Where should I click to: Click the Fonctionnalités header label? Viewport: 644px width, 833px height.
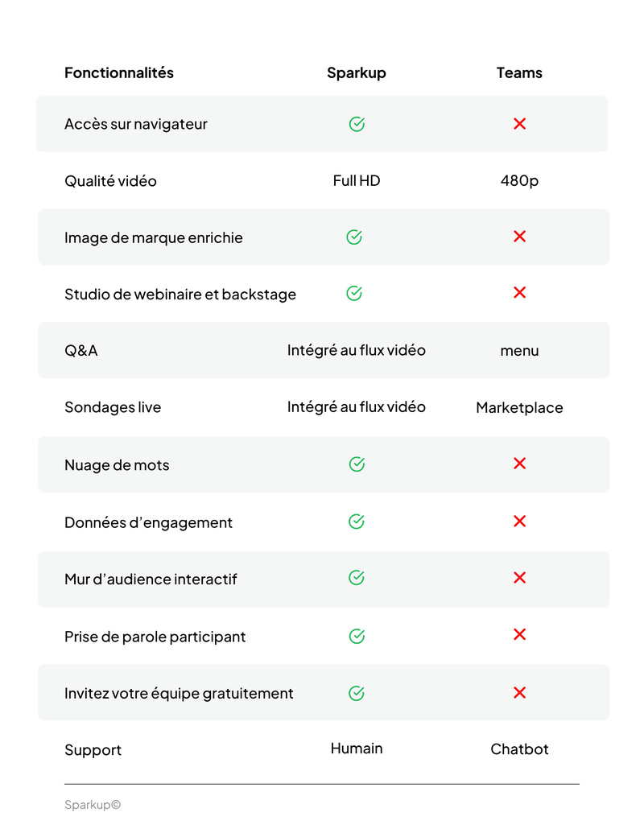119,72
